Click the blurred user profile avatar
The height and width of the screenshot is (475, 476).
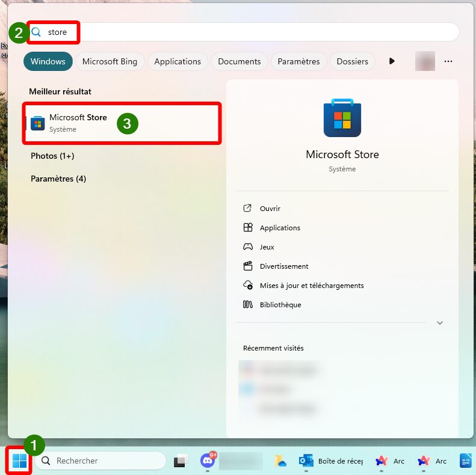pos(425,61)
